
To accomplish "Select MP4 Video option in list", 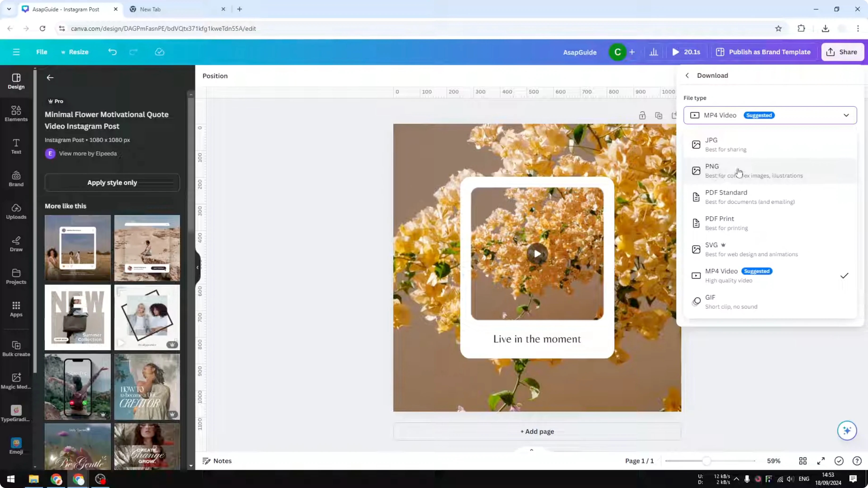I will point(770,276).
